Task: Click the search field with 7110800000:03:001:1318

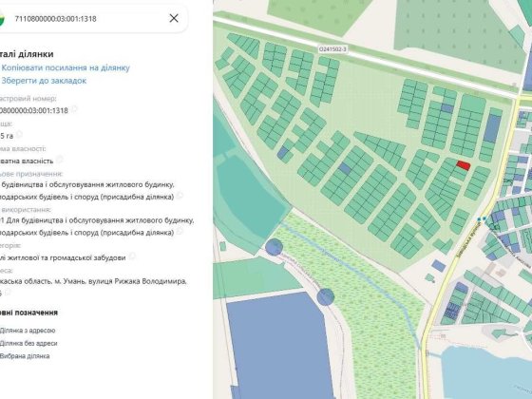Action: pos(90,18)
